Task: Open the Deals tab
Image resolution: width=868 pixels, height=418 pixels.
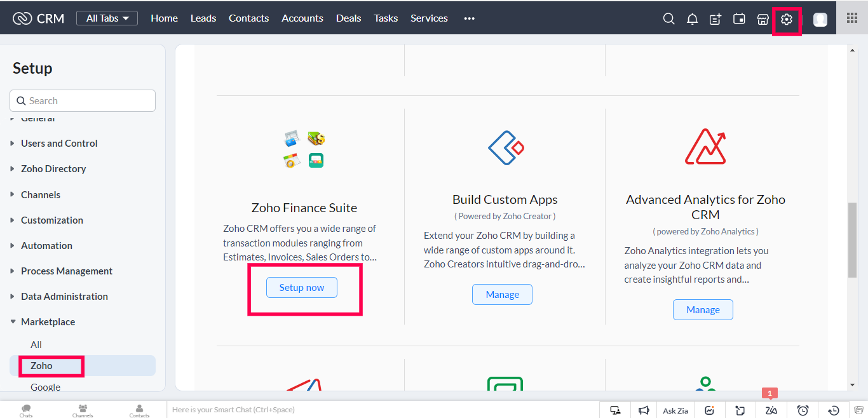Action: [x=348, y=18]
